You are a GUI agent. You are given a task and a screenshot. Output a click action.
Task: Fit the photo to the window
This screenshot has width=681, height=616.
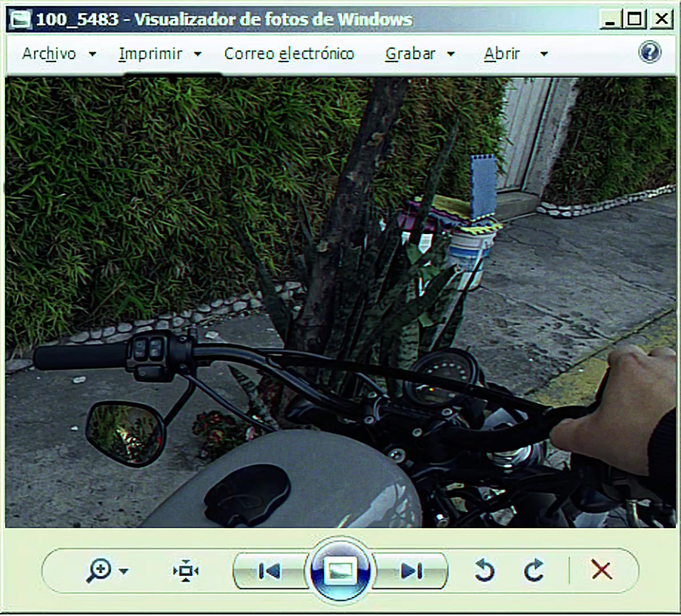186,571
